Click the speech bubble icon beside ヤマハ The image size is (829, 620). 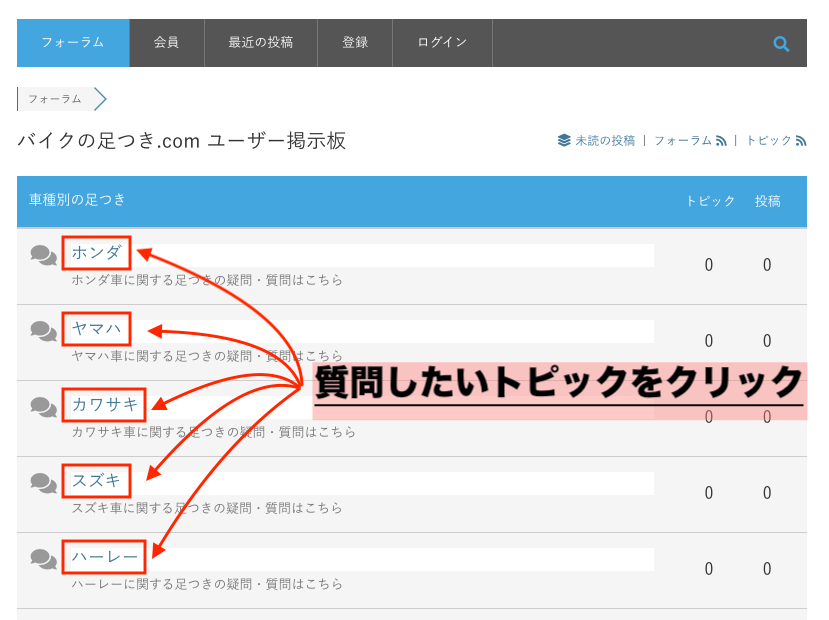[43, 331]
